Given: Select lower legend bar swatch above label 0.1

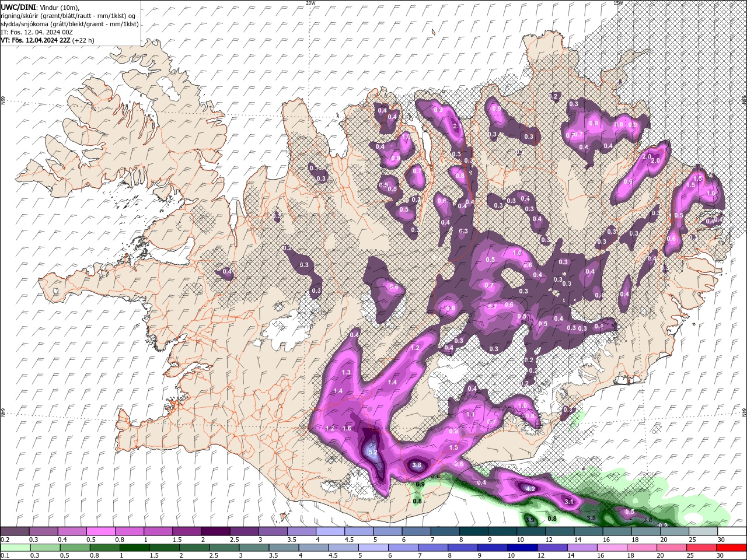Looking at the screenshot, I should 15,547.
